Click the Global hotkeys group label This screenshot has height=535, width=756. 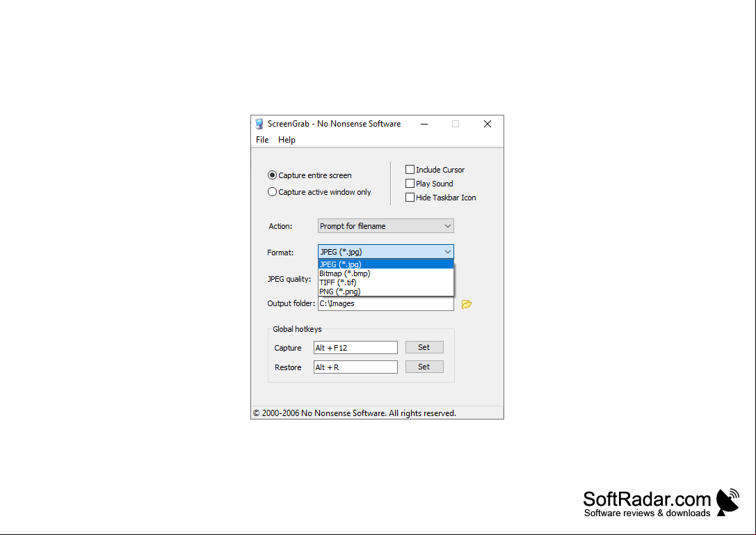297,329
